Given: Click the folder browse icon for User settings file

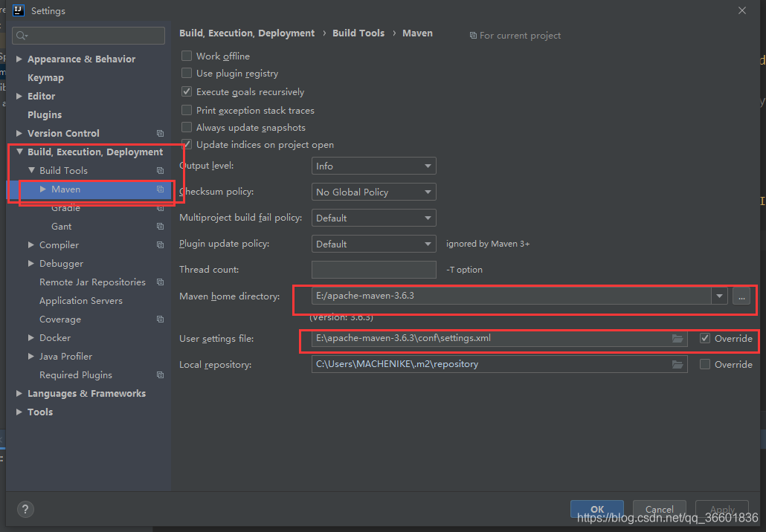Looking at the screenshot, I should pyautogui.click(x=677, y=338).
